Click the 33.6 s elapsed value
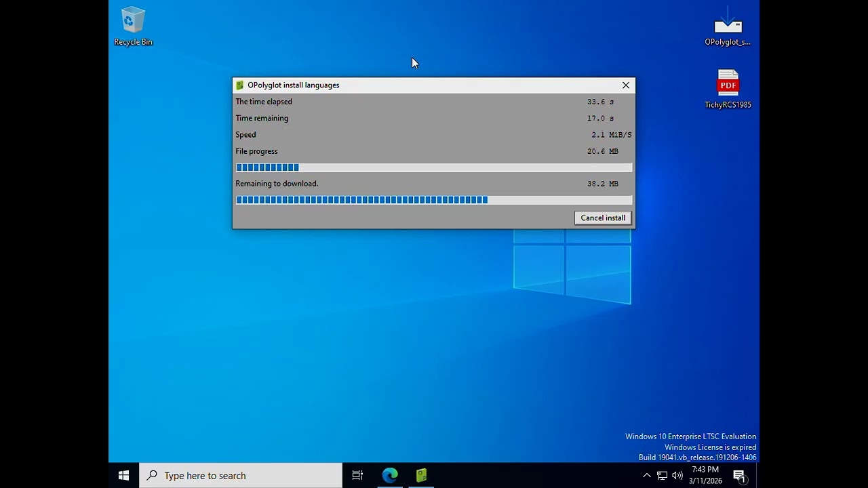Viewport: 868px width, 488px height. 600,102
